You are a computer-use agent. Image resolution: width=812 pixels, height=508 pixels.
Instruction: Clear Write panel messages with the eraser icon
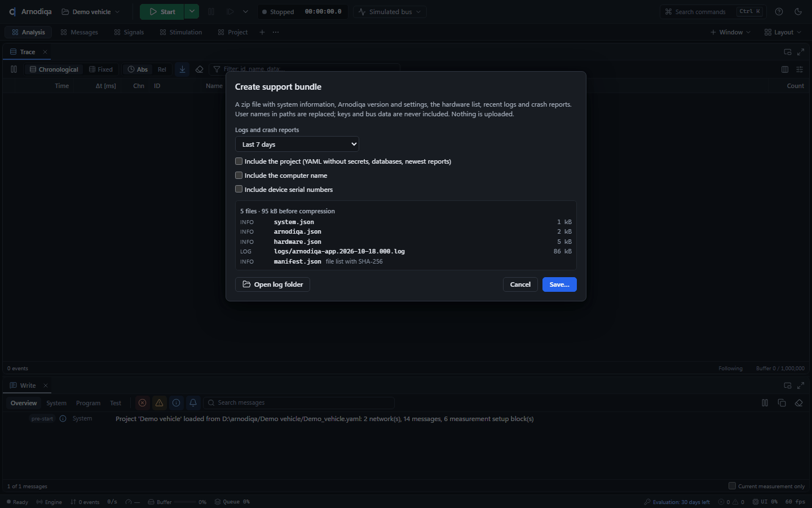click(x=798, y=403)
